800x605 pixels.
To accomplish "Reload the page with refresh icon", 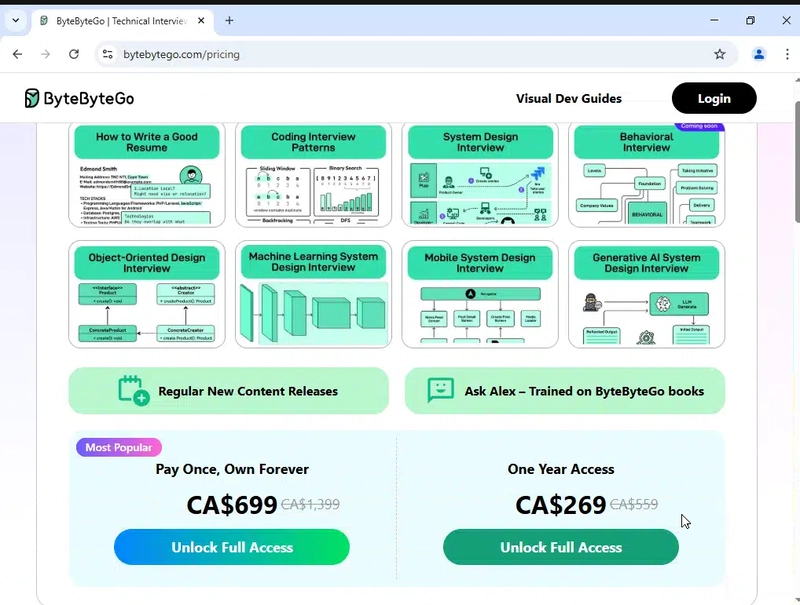I will click(x=73, y=54).
